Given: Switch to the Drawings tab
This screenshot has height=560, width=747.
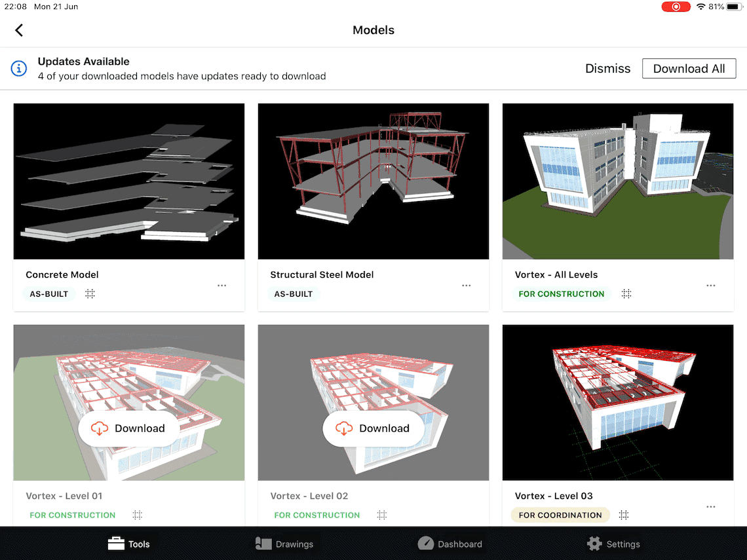Looking at the screenshot, I should 284,544.
